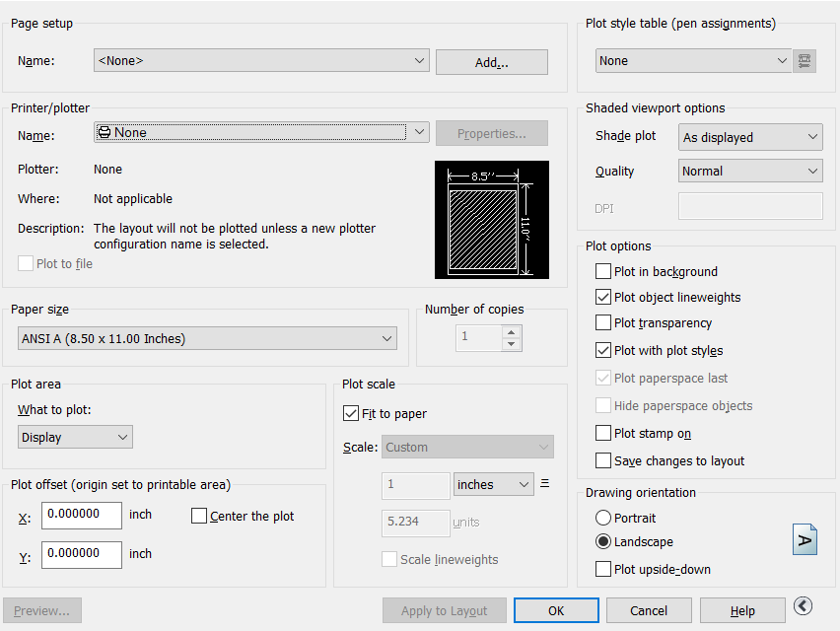Open the Shade plot dropdown
The width and height of the screenshot is (840, 631).
coord(750,137)
